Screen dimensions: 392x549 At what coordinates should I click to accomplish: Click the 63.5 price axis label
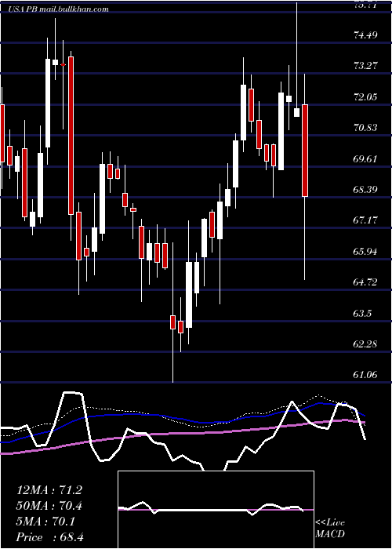pyautogui.click(x=362, y=313)
